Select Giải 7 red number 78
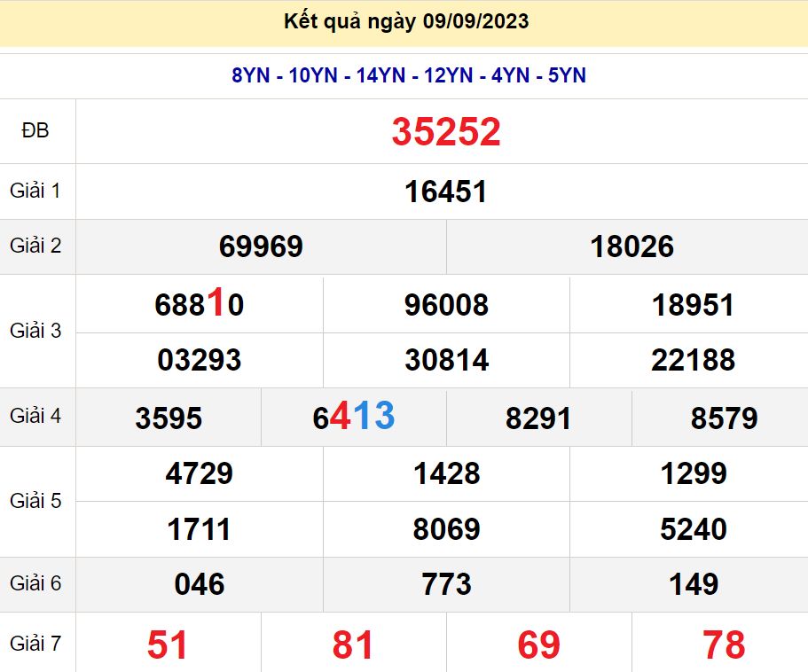 724,645
